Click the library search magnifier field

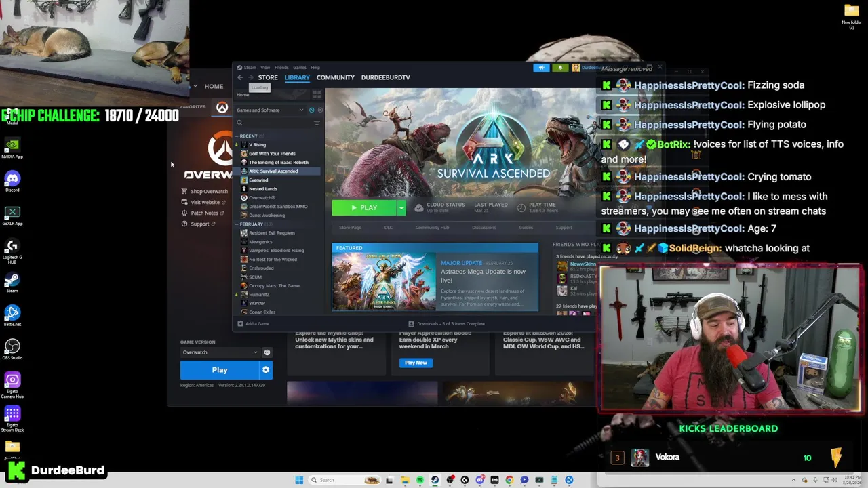click(x=273, y=123)
